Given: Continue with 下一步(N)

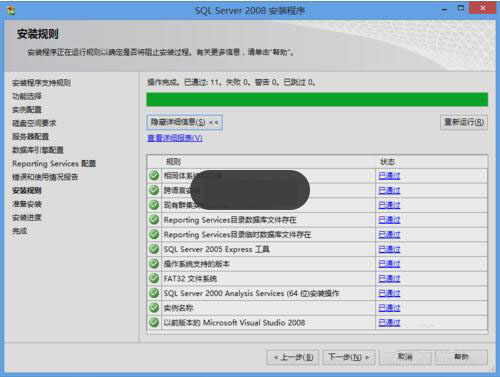Looking at the screenshot, I should tap(349, 357).
